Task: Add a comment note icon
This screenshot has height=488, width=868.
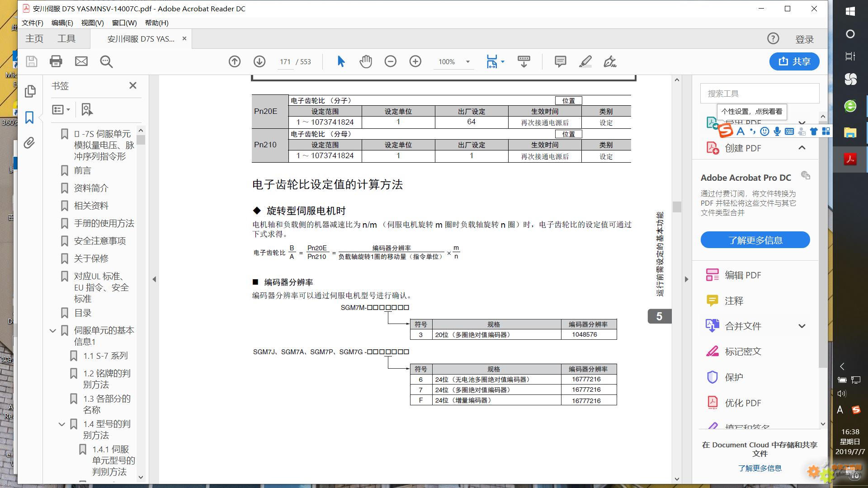Action: coord(561,61)
